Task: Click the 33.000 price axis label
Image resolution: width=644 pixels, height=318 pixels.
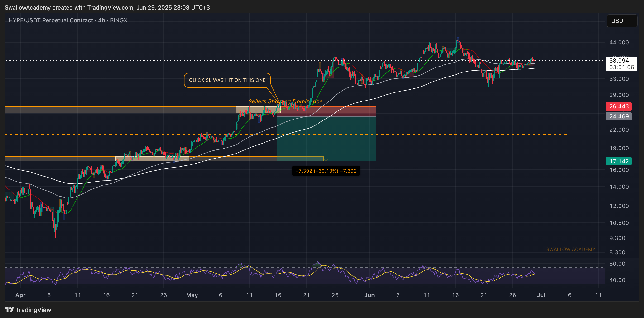Action: pos(619,79)
